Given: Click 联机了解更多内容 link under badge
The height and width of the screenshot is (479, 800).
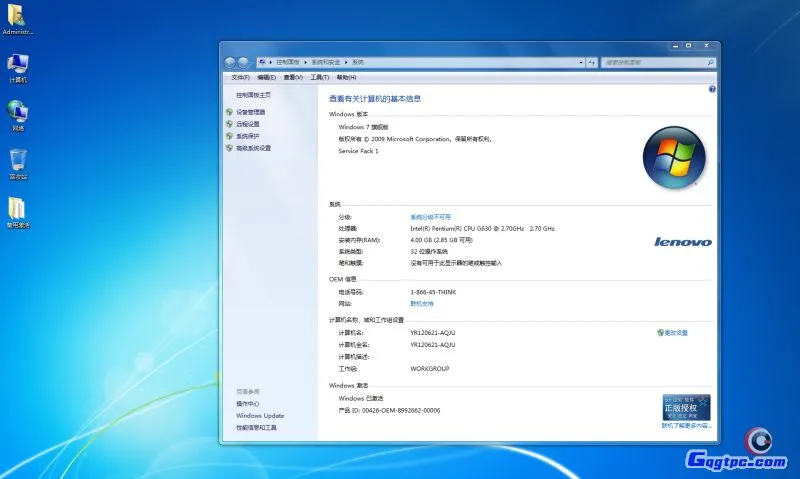Looking at the screenshot, I should coord(686,425).
